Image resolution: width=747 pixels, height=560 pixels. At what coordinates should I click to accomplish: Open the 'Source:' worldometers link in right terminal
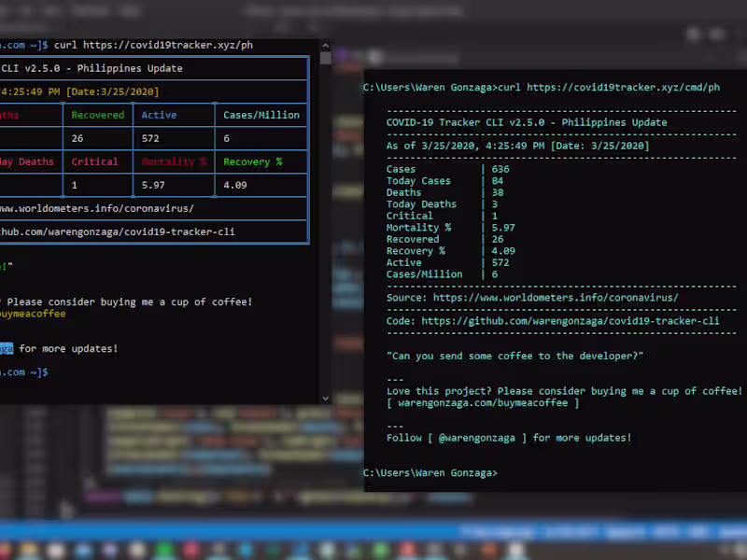tap(556, 298)
